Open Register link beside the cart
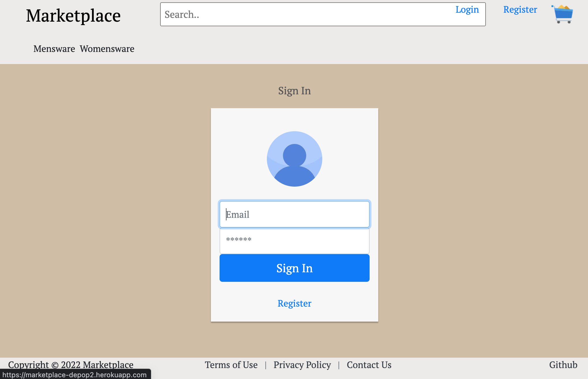 pos(520,10)
